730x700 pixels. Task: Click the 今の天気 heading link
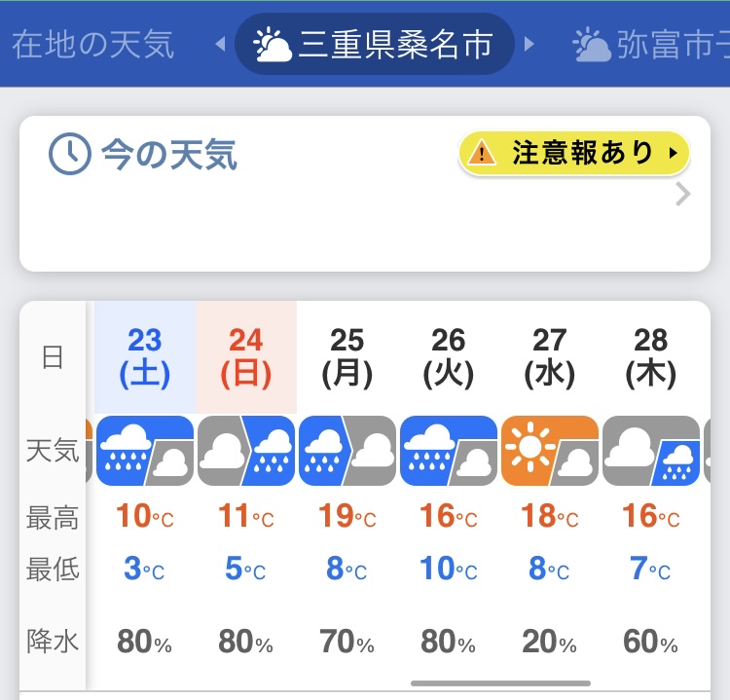[169, 154]
